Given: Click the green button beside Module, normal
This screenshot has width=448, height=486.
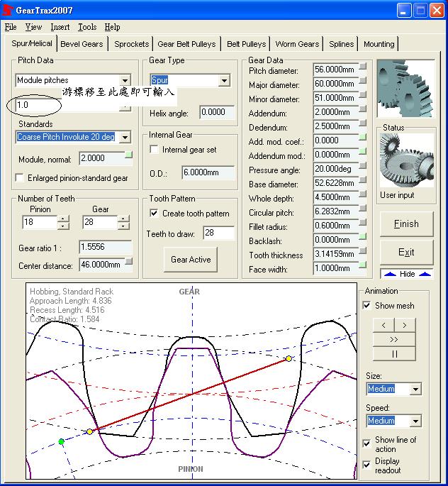Looking at the screenshot, I should point(128,155).
